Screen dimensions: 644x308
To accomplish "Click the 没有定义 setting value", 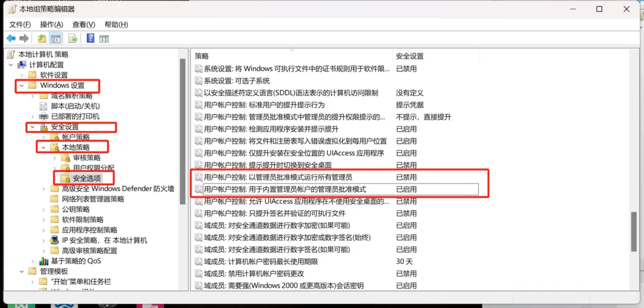I will 410,93.
